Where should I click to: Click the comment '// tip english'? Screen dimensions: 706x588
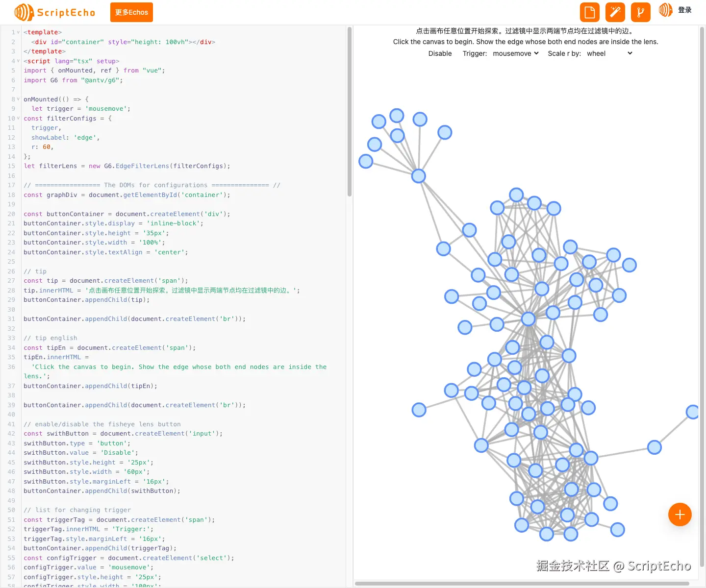[50, 338]
